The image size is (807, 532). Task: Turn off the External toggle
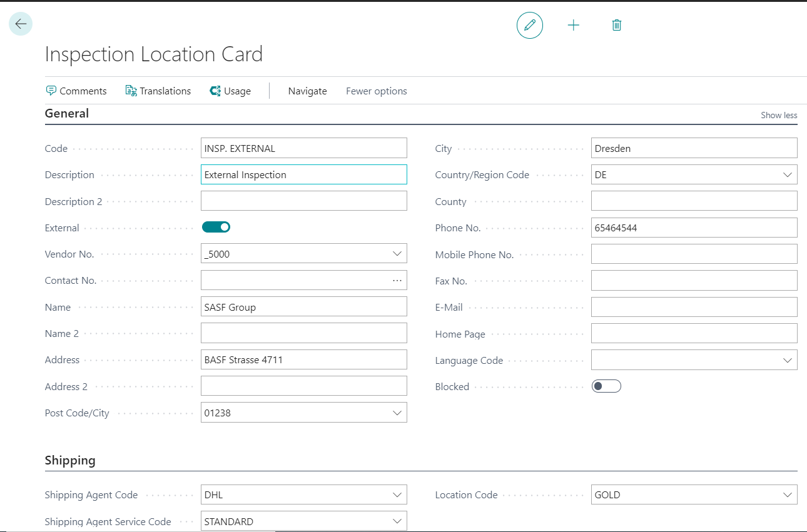tap(216, 227)
